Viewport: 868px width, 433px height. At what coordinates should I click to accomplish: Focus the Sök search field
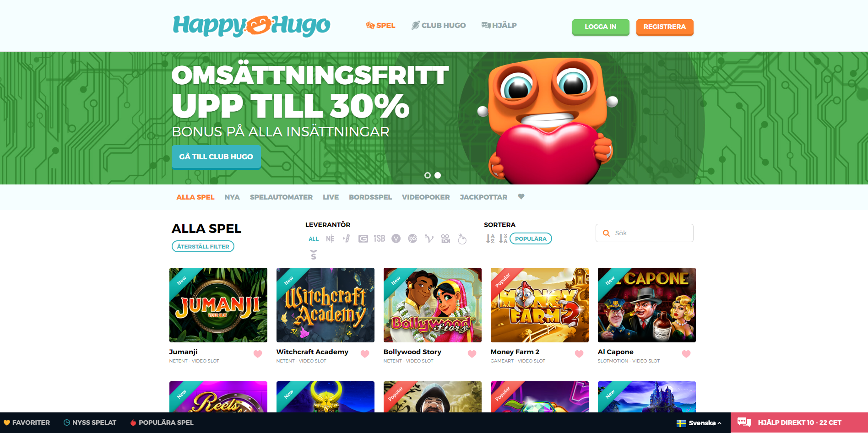(x=644, y=233)
